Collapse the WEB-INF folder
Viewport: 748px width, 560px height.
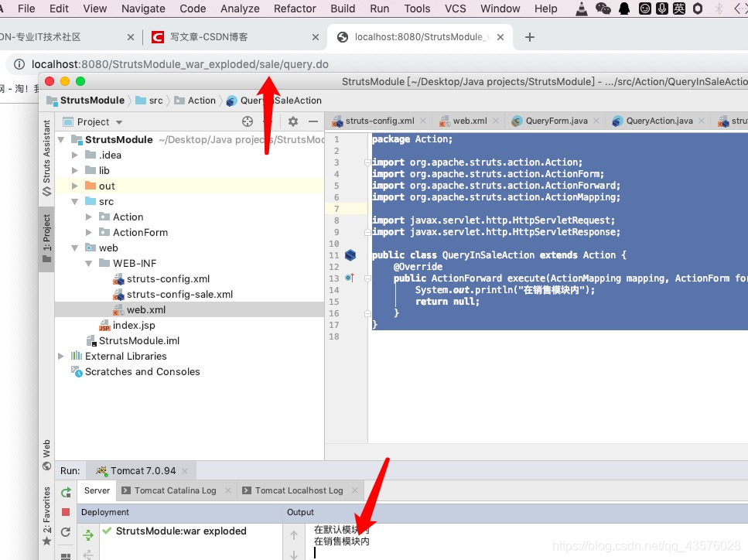[x=88, y=263]
